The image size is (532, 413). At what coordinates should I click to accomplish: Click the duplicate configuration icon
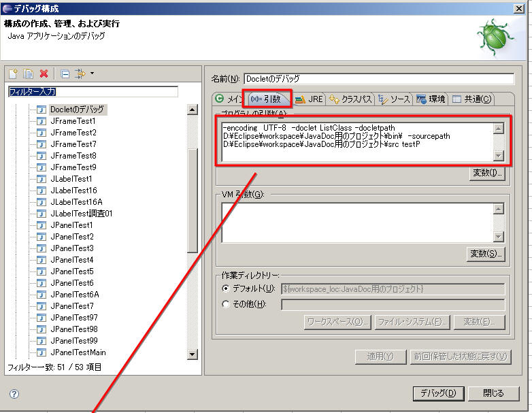28,73
